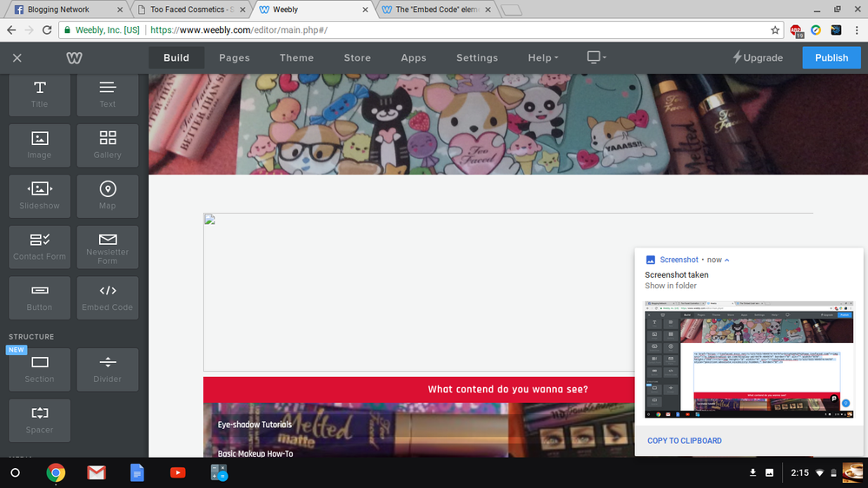Open the Theme tab
Viewport: 868px width, 488px height.
pyautogui.click(x=296, y=57)
